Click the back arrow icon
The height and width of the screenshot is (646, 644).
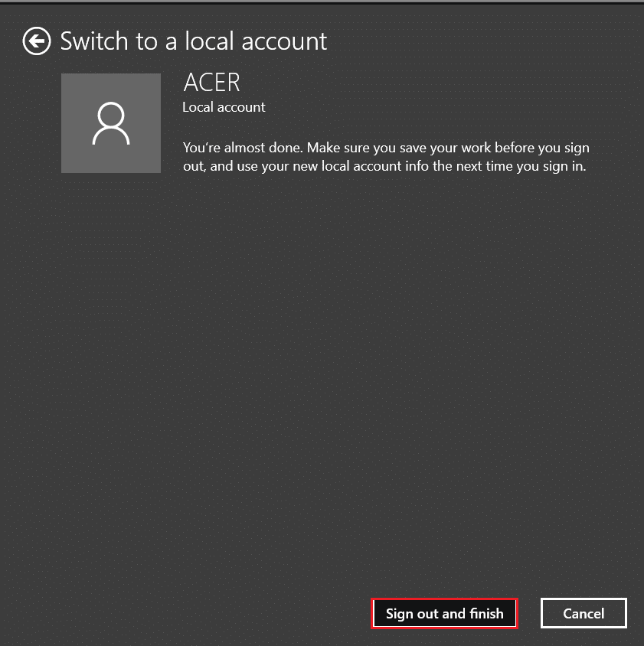[37, 41]
